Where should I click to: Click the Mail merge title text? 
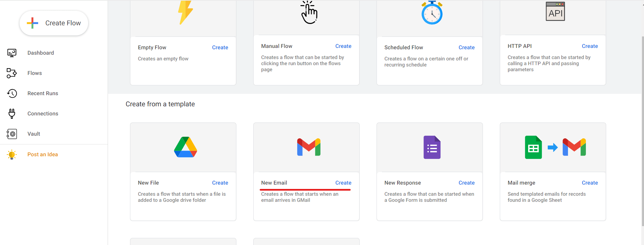click(x=521, y=183)
